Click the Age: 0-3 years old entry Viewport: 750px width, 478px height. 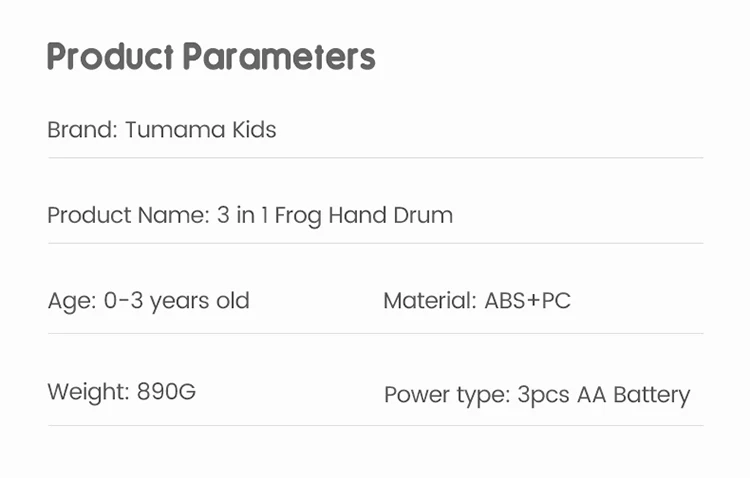click(148, 301)
